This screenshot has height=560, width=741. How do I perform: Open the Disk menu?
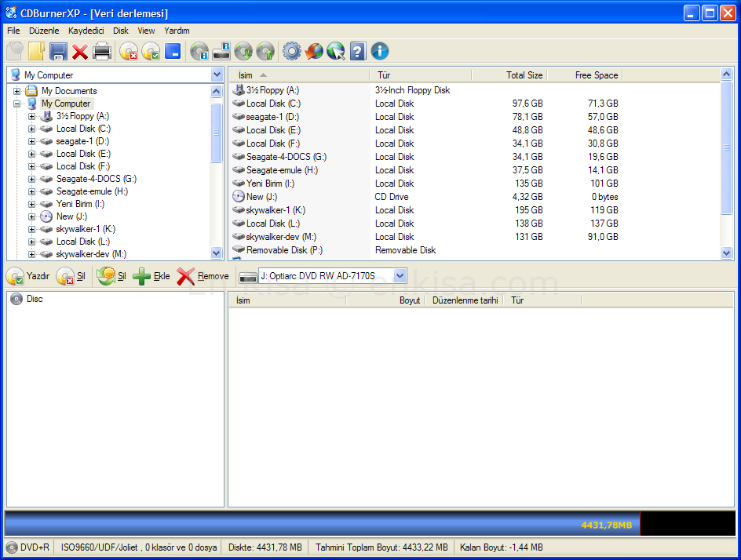pyautogui.click(x=121, y=31)
